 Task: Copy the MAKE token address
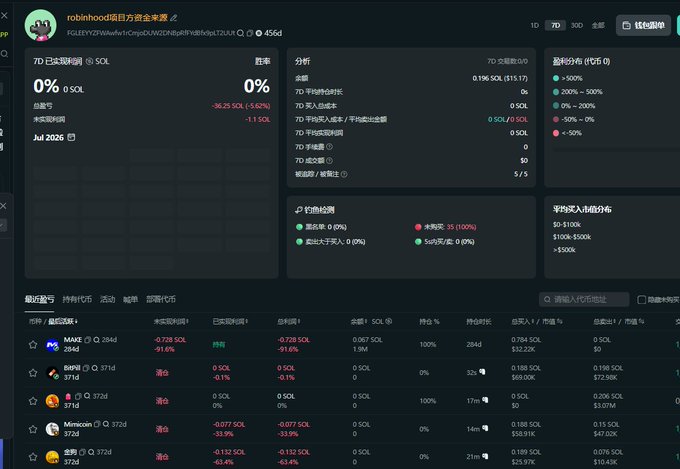point(88,340)
